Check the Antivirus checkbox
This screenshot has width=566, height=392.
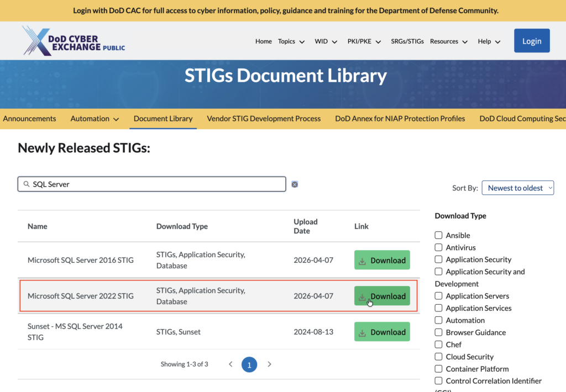pos(438,247)
